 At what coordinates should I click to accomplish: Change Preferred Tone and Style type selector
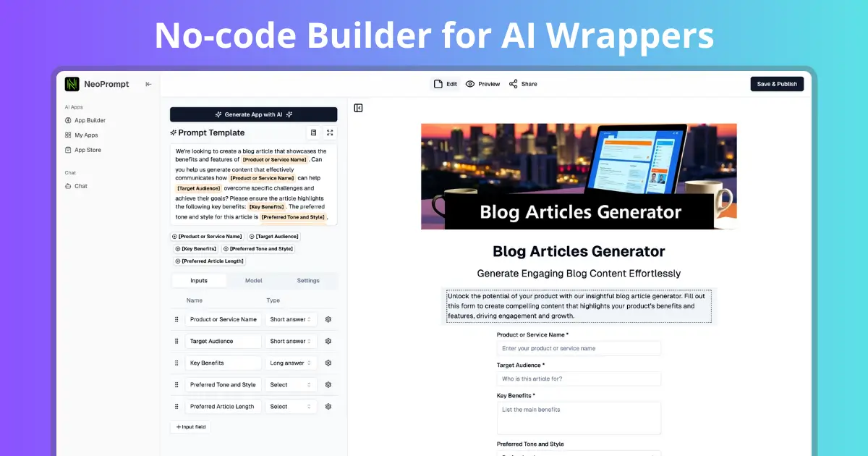290,384
